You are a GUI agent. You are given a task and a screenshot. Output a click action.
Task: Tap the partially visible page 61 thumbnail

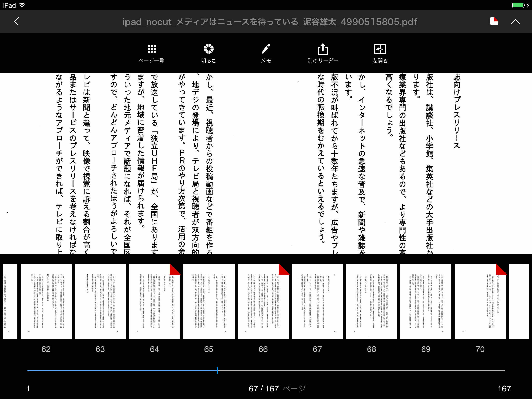10,301
